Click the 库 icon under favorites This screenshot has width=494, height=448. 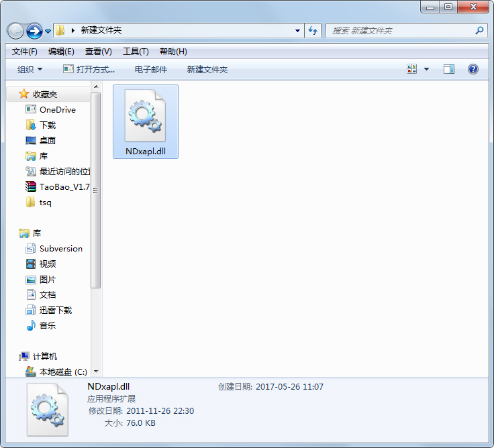[x=31, y=156]
